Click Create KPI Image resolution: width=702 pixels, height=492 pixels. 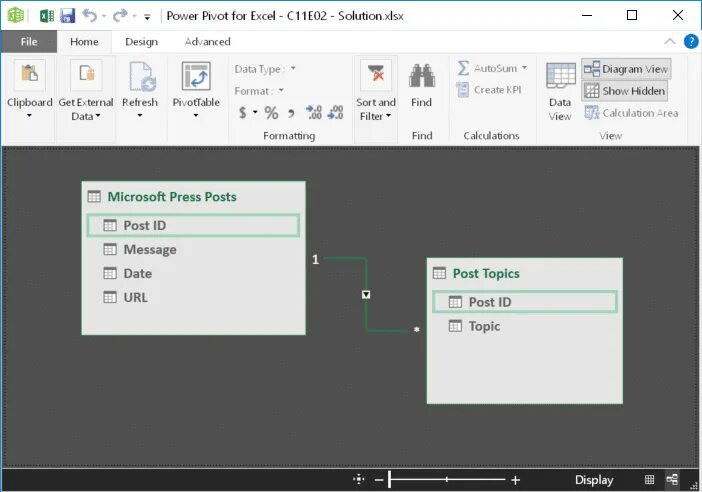pos(489,90)
